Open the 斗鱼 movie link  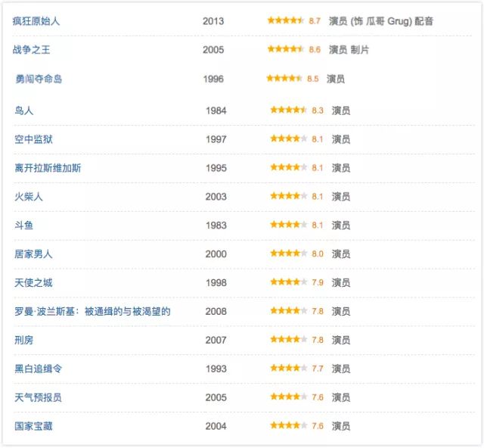(x=24, y=226)
